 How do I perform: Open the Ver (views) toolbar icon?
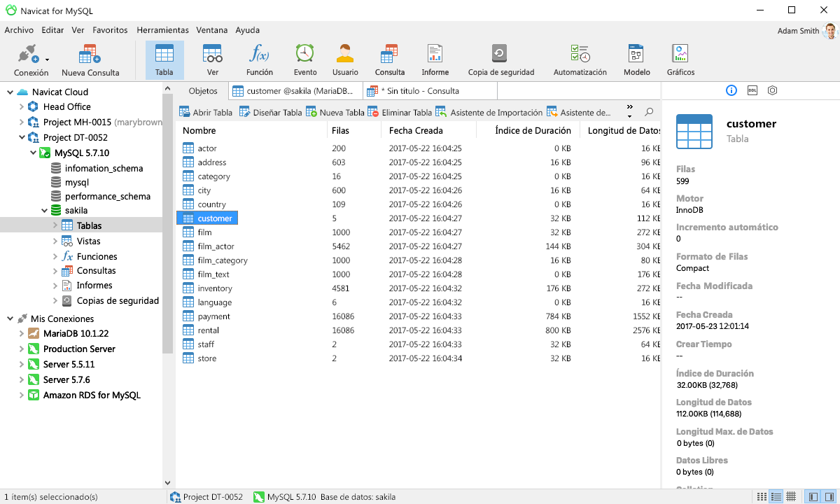click(213, 59)
